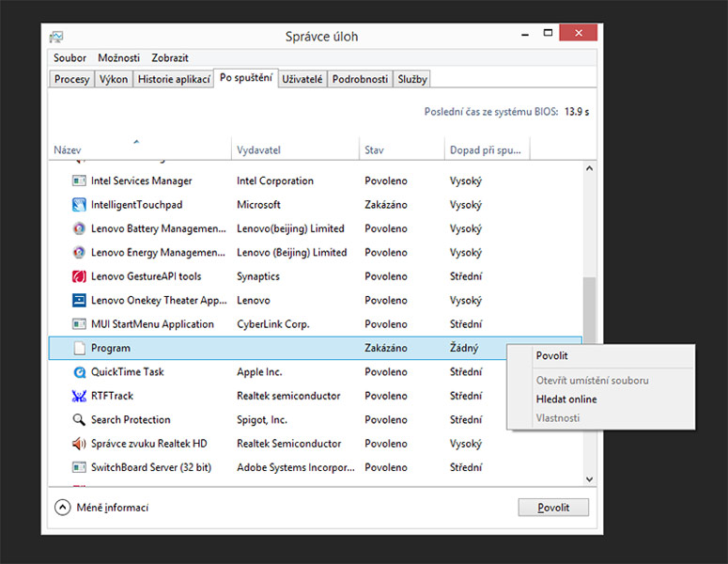Select the Lenovo GestureAPI tools row name
This screenshot has height=564, width=728.
146,276
